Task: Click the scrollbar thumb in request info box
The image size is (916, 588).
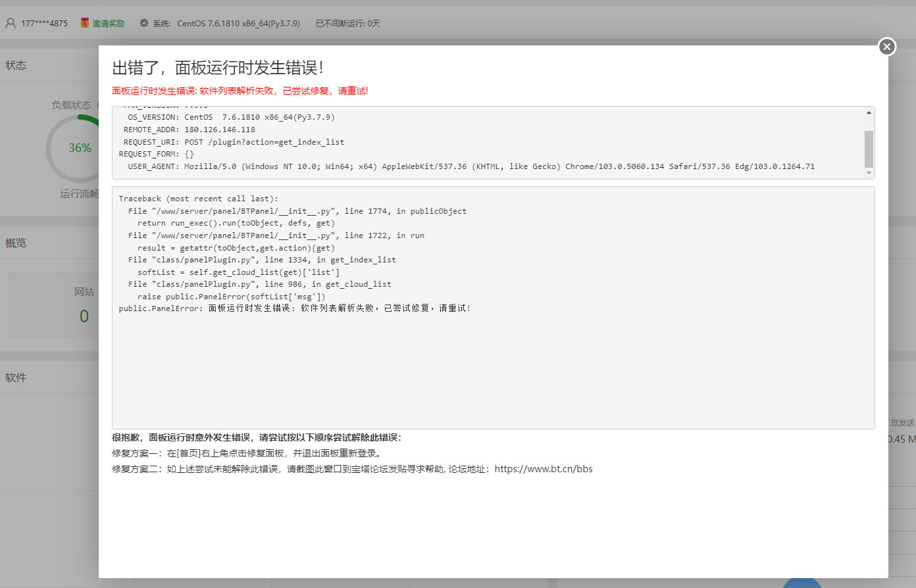Action: pos(869,149)
